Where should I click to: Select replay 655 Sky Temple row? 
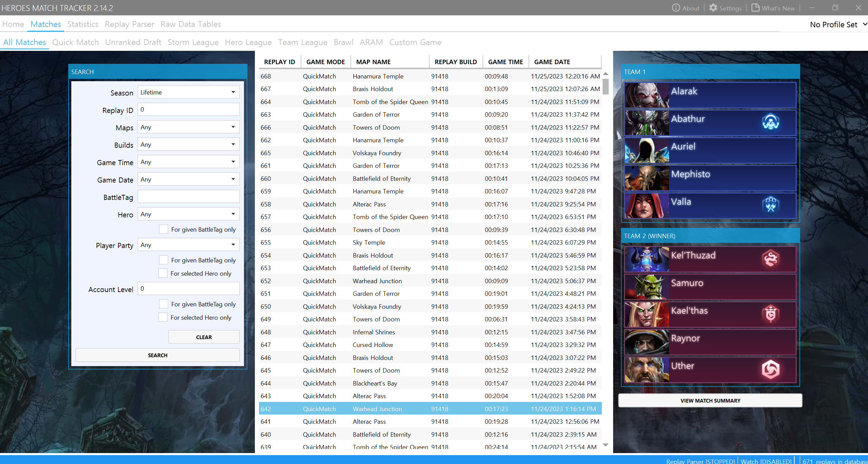coord(430,242)
